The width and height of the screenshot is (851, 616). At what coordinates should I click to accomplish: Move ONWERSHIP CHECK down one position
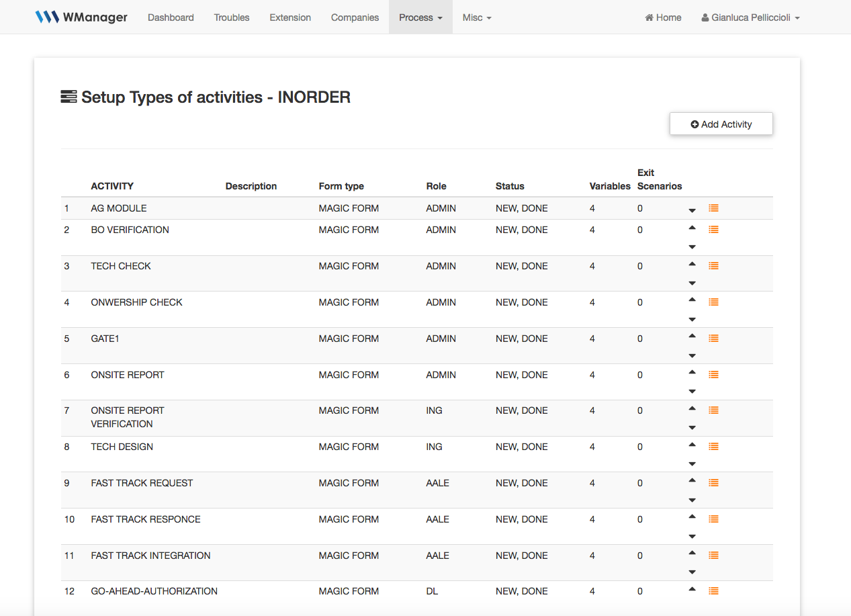point(692,319)
